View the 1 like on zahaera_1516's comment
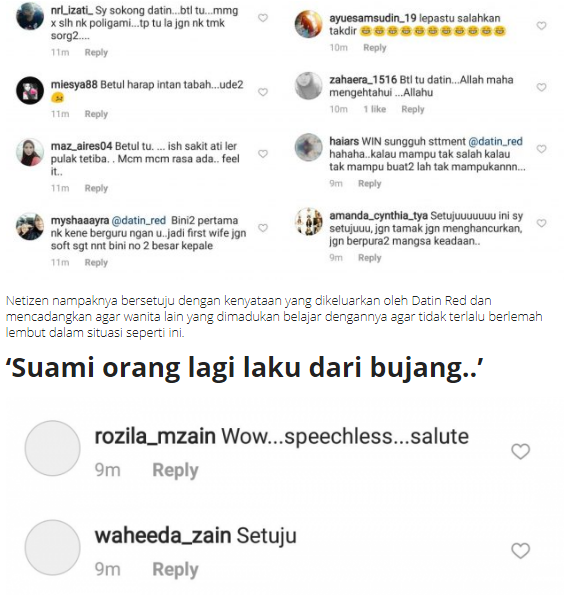The width and height of the screenshot is (572, 595). pos(375,109)
